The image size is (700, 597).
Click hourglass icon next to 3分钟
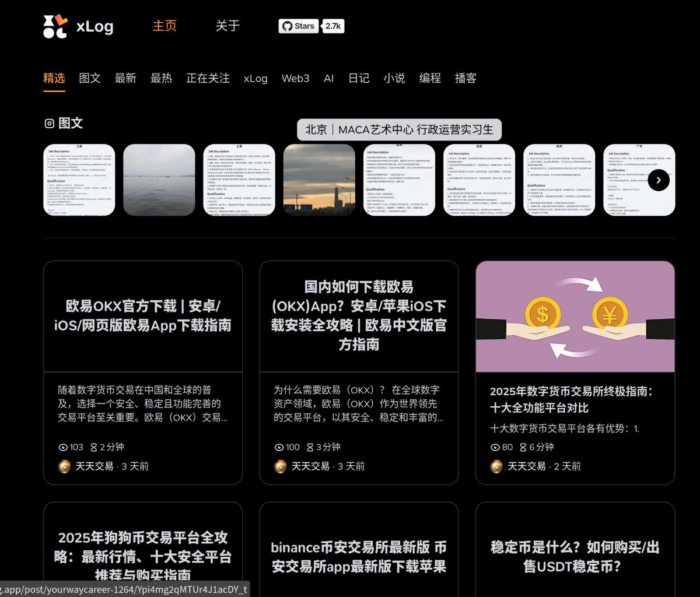click(x=311, y=447)
